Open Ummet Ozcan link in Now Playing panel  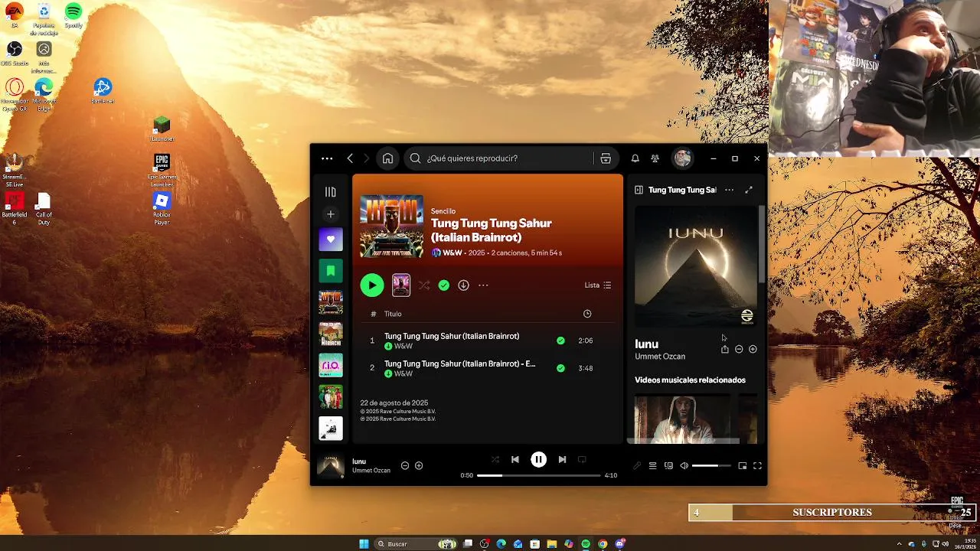(x=660, y=357)
